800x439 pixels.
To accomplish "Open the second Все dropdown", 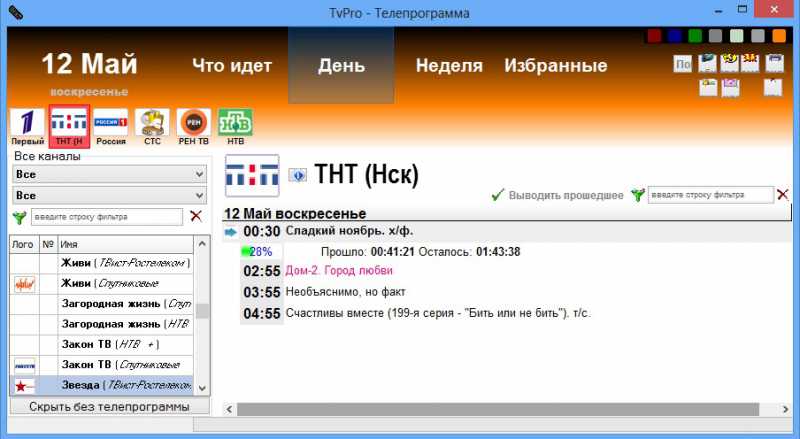I will [109, 195].
